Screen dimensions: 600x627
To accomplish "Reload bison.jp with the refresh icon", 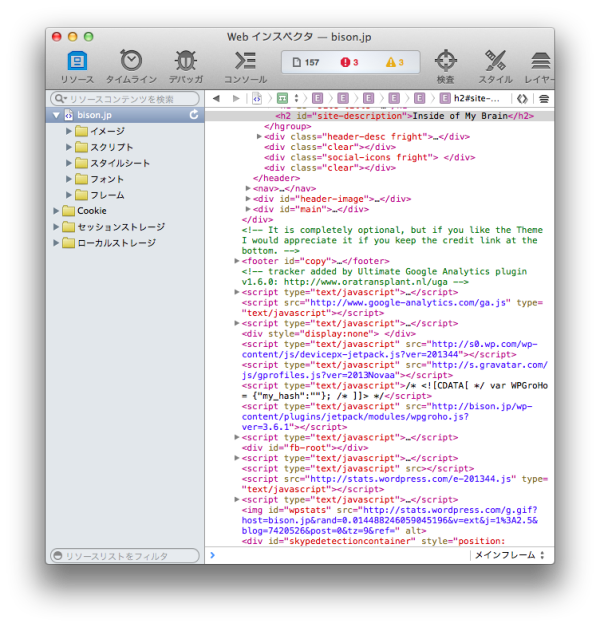I will pos(194,115).
